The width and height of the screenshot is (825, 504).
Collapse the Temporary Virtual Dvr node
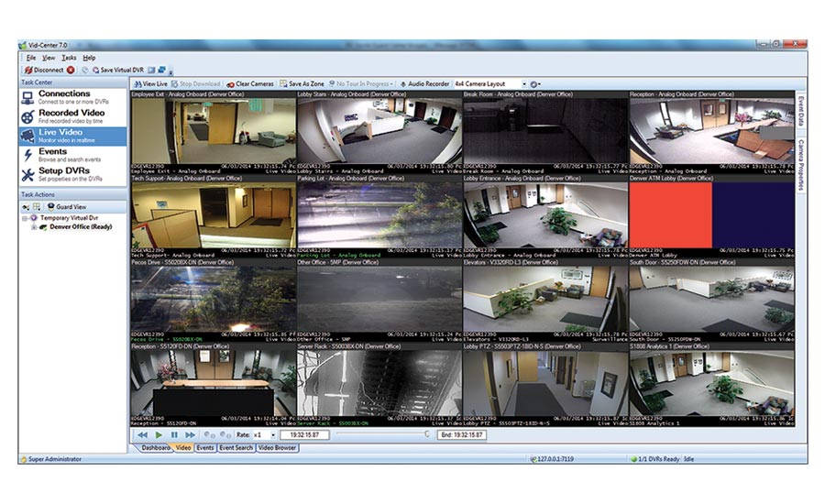click(x=24, y=218)
